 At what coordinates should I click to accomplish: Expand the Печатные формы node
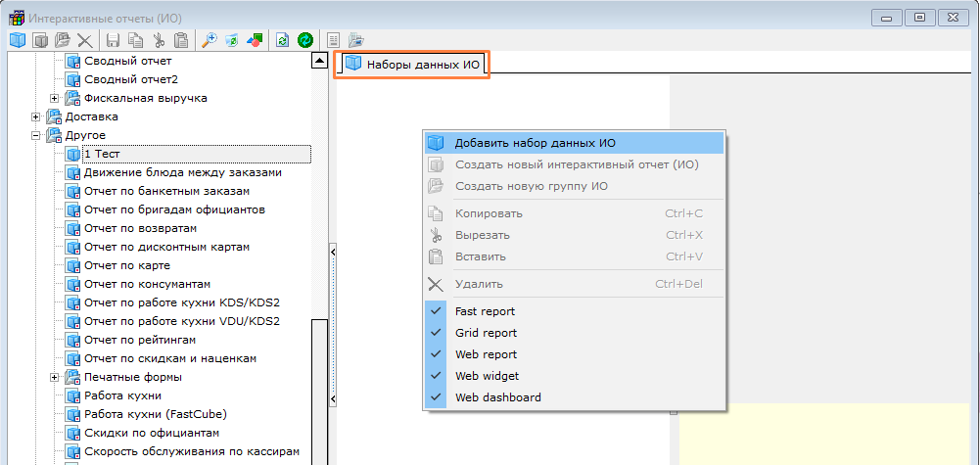(55, 377)
